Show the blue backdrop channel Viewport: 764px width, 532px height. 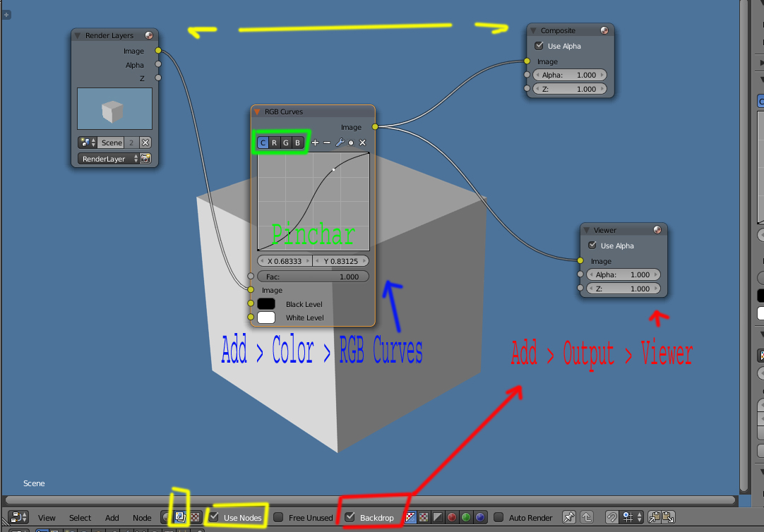tap(480, 517)
